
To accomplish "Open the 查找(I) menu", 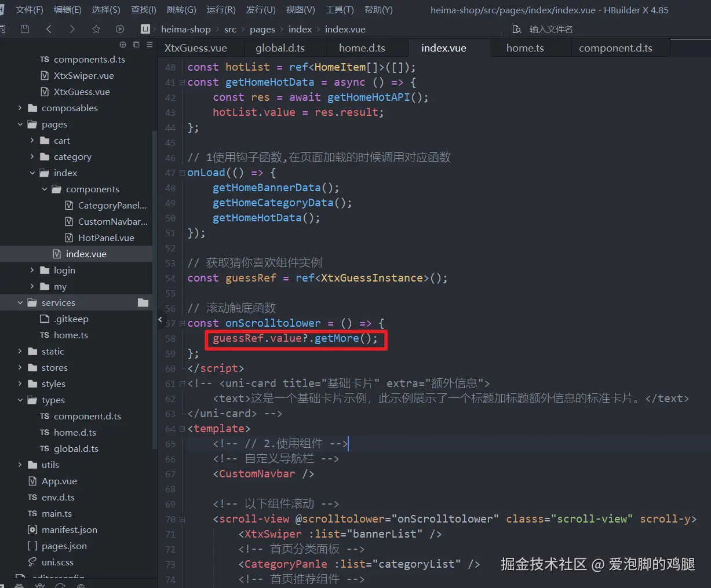I will coord(144,10).
